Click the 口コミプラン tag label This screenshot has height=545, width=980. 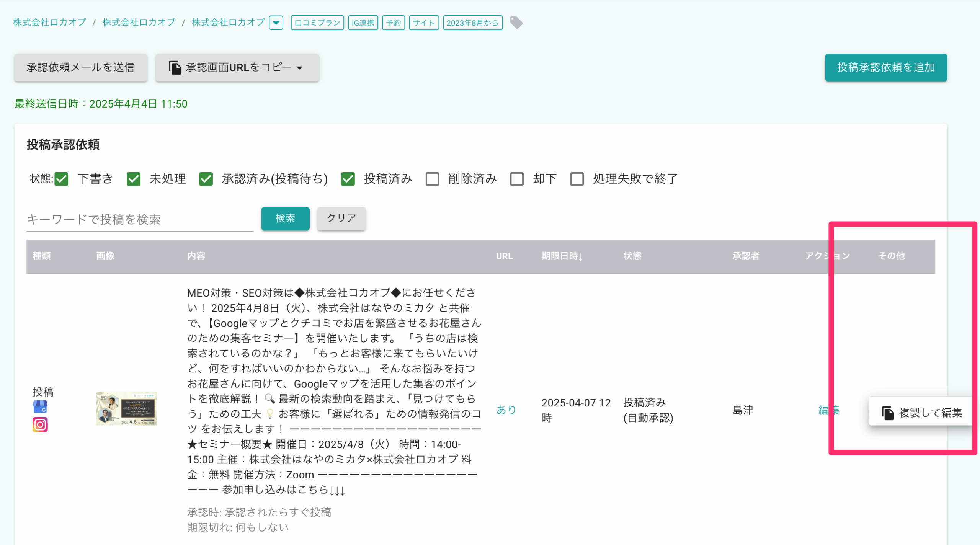pos(317,23)
